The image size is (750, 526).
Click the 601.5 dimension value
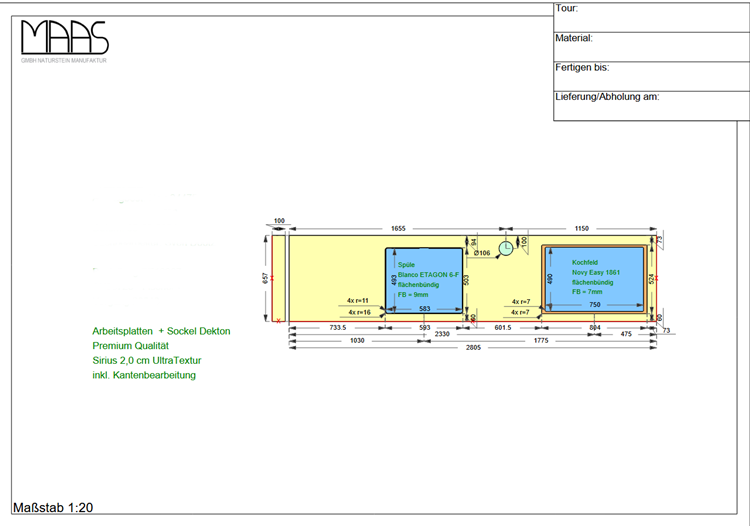503,328
